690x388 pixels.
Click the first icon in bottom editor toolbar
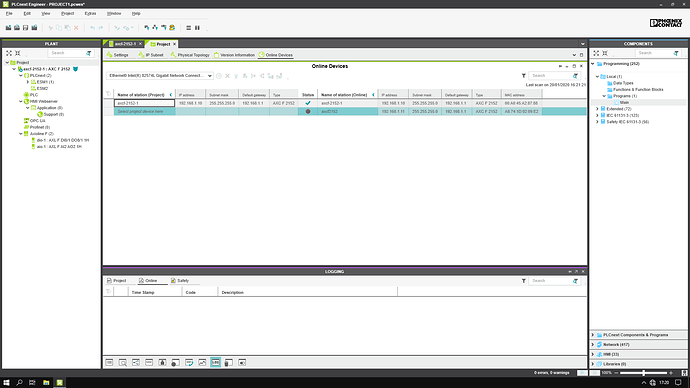(109, 362)
